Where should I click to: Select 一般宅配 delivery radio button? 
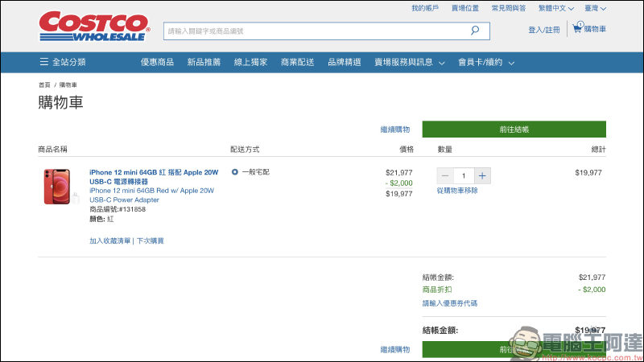(x=234, y=172)
